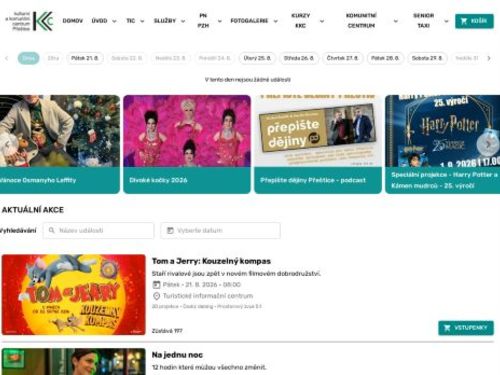Viewport: 500px width, 375px height.
Task: Expand the KURZY KKC dropdown chevron
Action: [x=322, y=21]
